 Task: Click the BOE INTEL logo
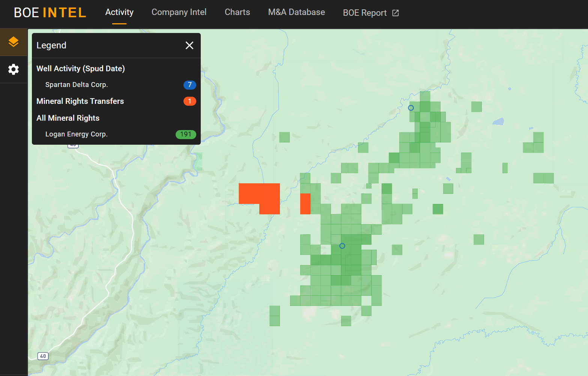click(50, 13)
